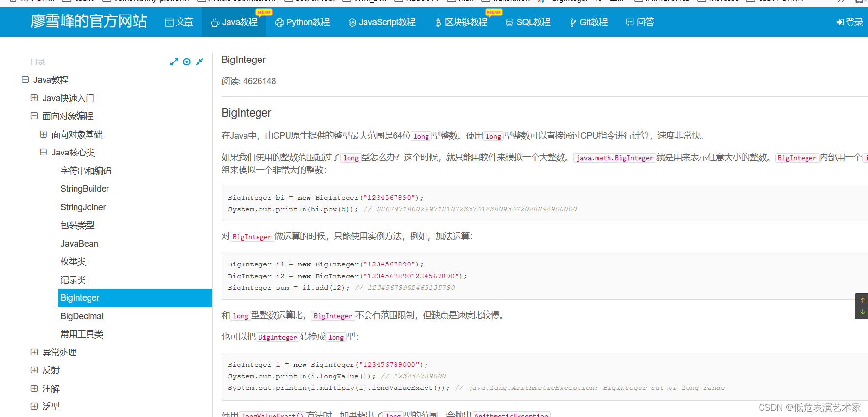Expand the 面向对象基础 tree node
Viewport: 868px width, 417px height.
(x=44, y=134)
